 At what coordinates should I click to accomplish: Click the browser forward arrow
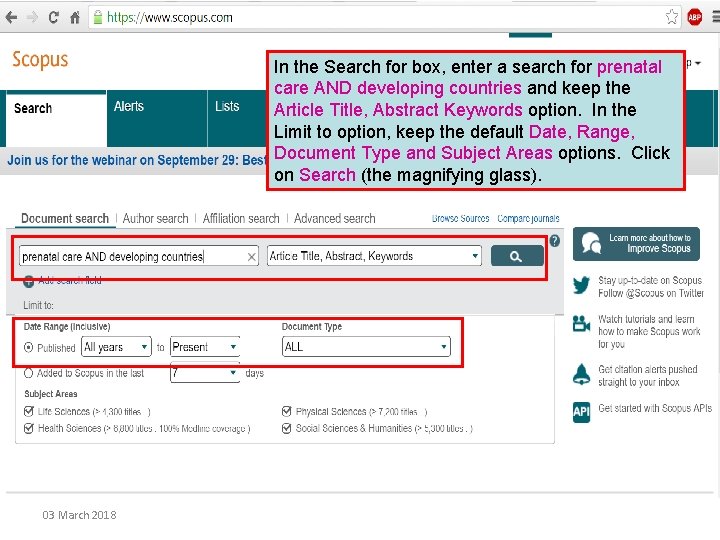point(32,17)
